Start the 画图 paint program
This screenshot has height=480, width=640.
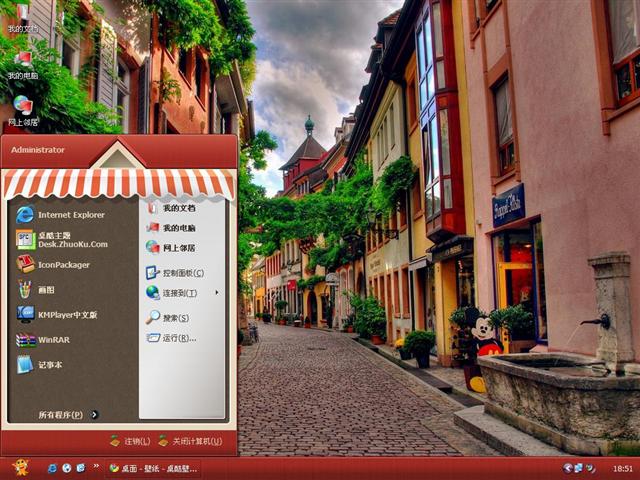tap(36, 290)
